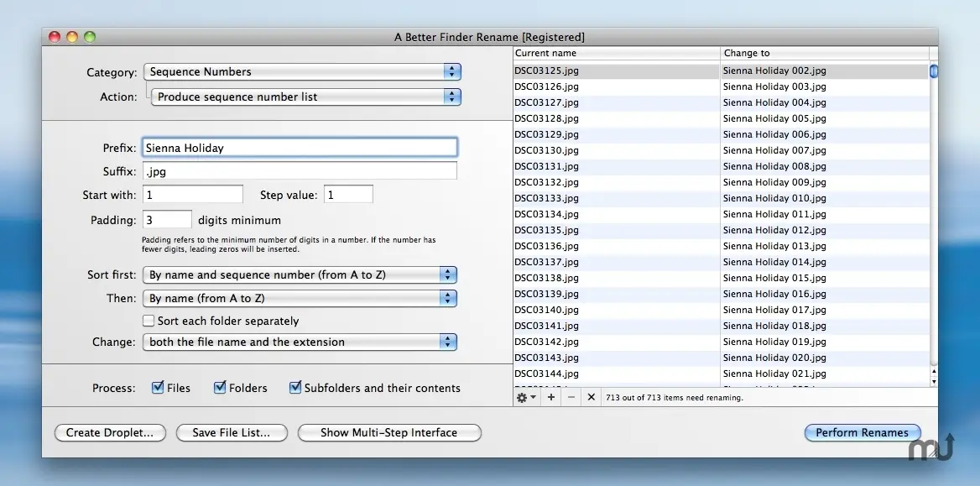
Task: Click the file list scrollbar thumb
Action: point(934,71)
